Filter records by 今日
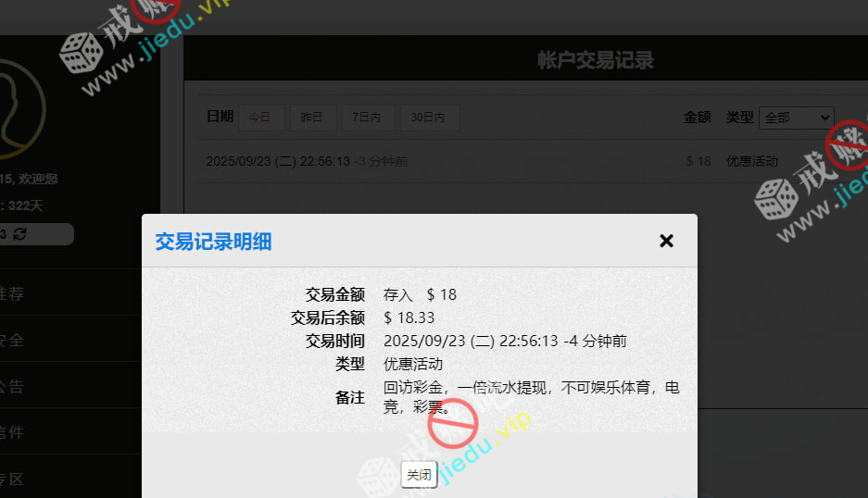868x498 pixels. (x=261, y=118)
